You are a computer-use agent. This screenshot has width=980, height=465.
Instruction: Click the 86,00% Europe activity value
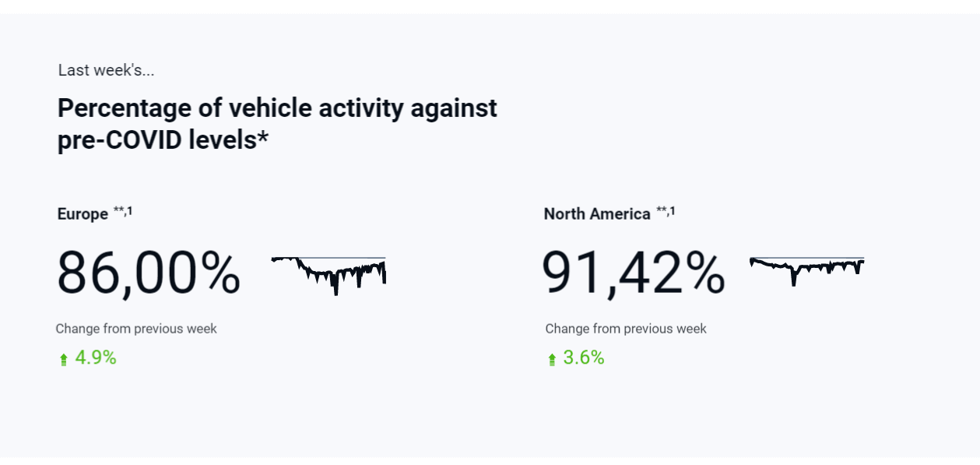(x=149, y=273)
